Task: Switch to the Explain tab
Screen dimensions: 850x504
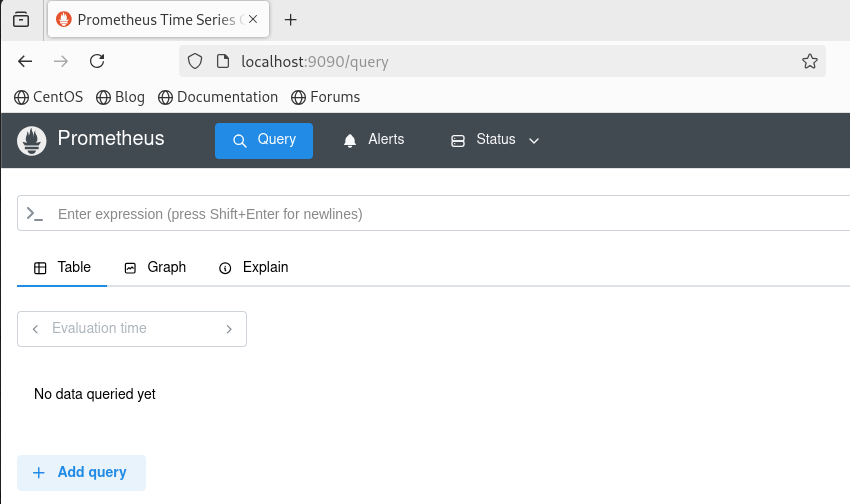Action: tap(254, 267)
